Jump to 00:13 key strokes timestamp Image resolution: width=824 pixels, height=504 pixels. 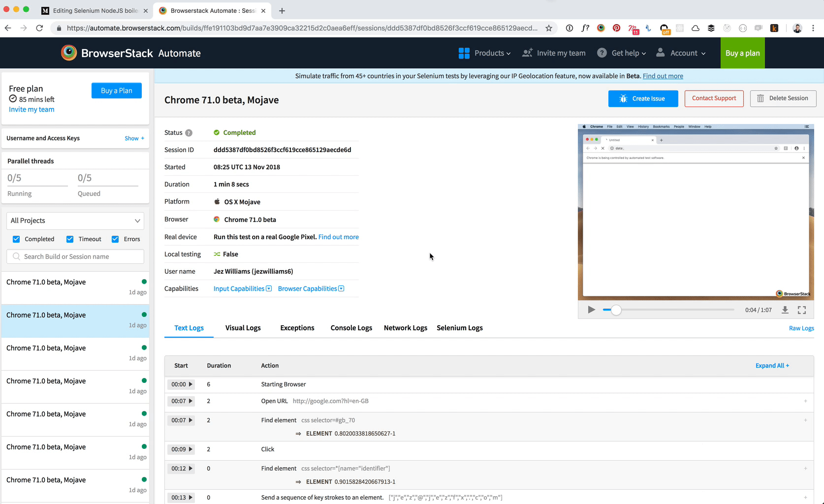coord(181,498)
